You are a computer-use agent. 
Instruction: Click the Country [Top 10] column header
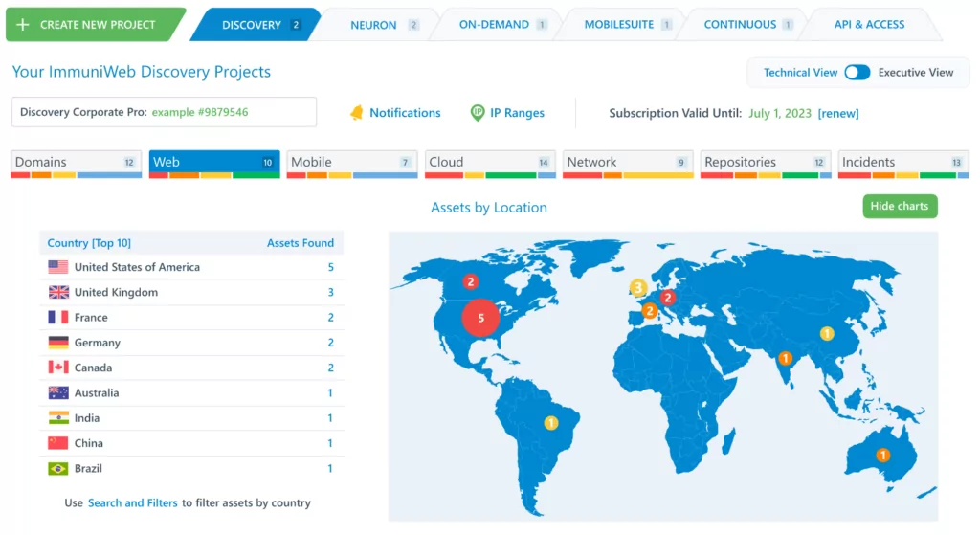(x=89, y=242)
